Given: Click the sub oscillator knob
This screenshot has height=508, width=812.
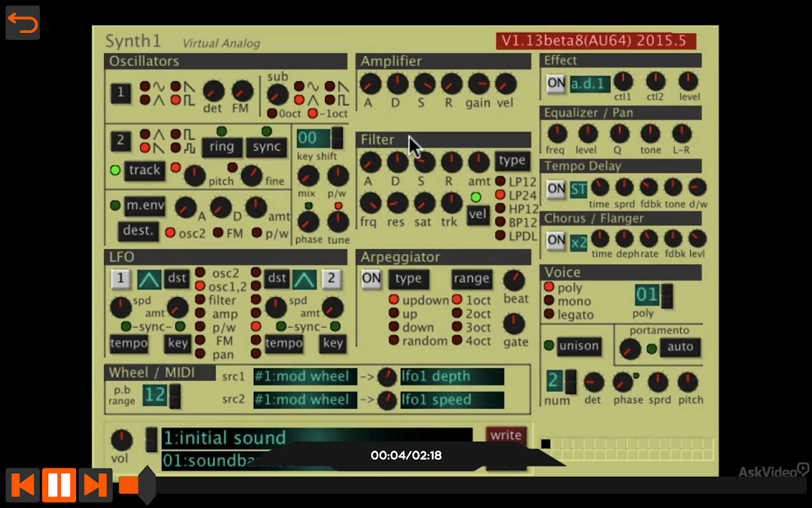Looking at the screenshot, I should click(x=277, y=95).
